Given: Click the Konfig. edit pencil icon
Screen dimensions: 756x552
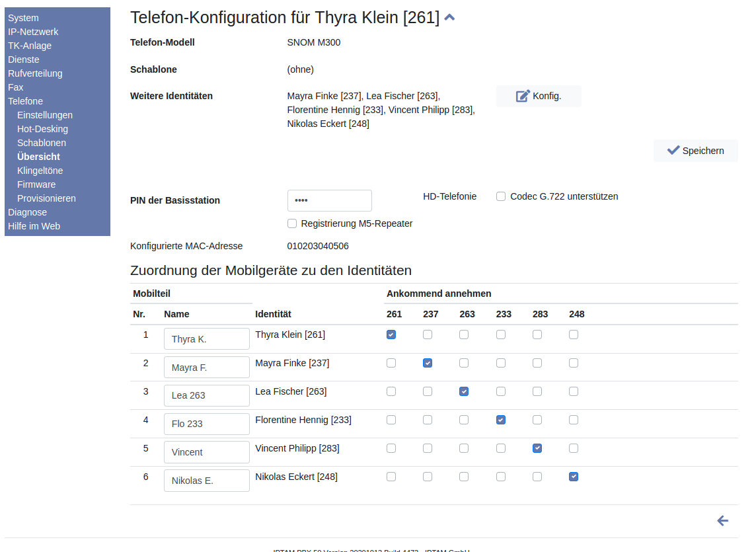Looking at the screenshot, I should pyautogui.click(x=523, y=96).
